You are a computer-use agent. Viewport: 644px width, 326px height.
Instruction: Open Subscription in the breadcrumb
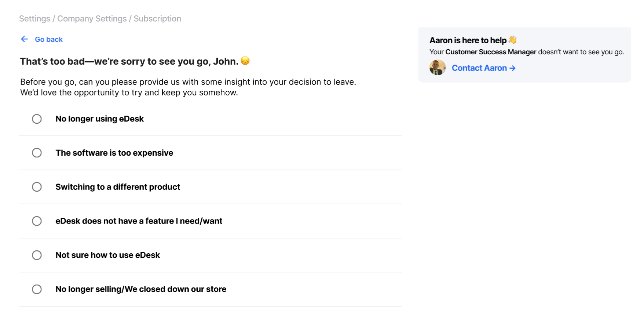coord(157,19)
